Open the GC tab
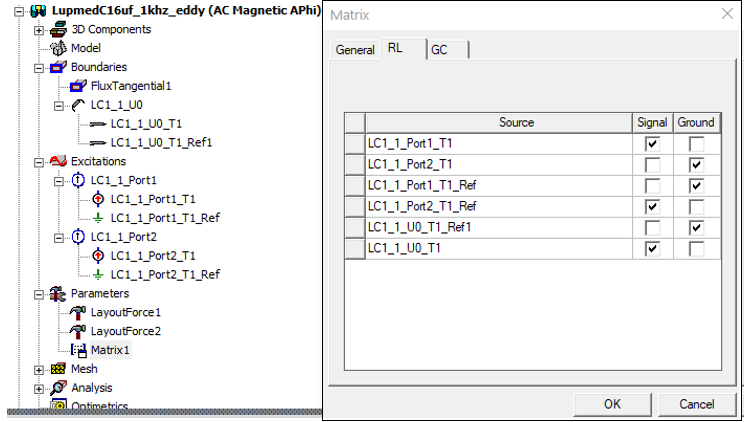The width and height of the screenshot is (744, 422). point(448,50)
